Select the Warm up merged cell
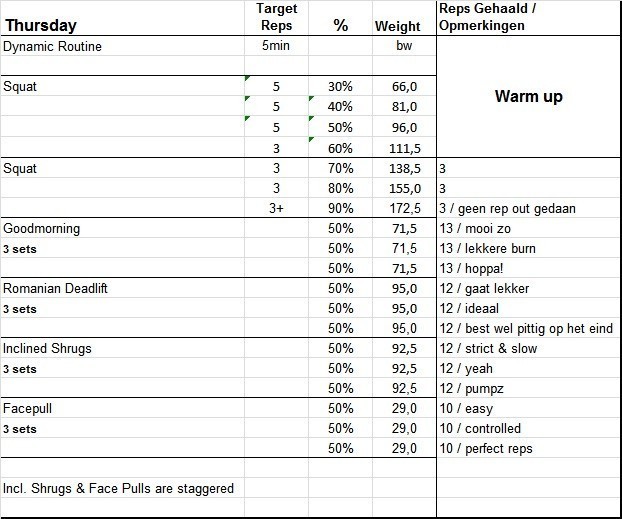 [x=528, y=97]
